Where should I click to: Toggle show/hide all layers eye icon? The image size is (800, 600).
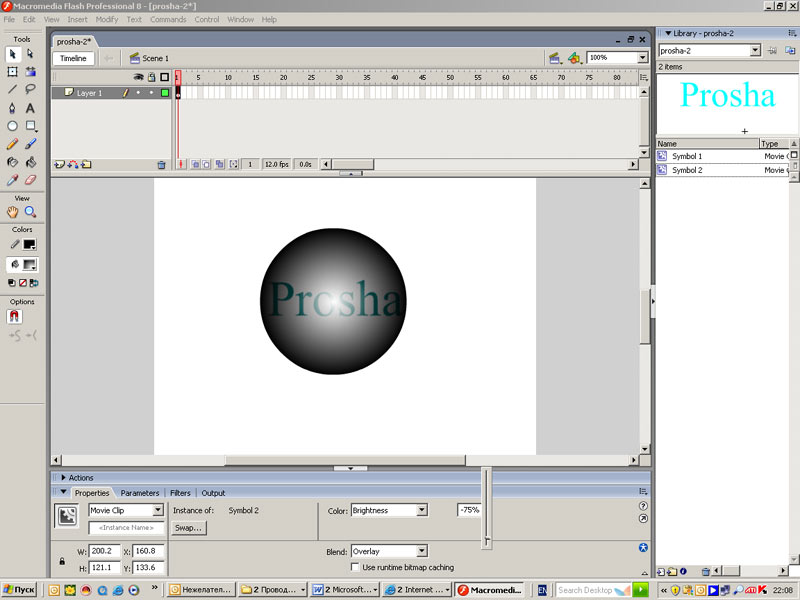[139, 77]
